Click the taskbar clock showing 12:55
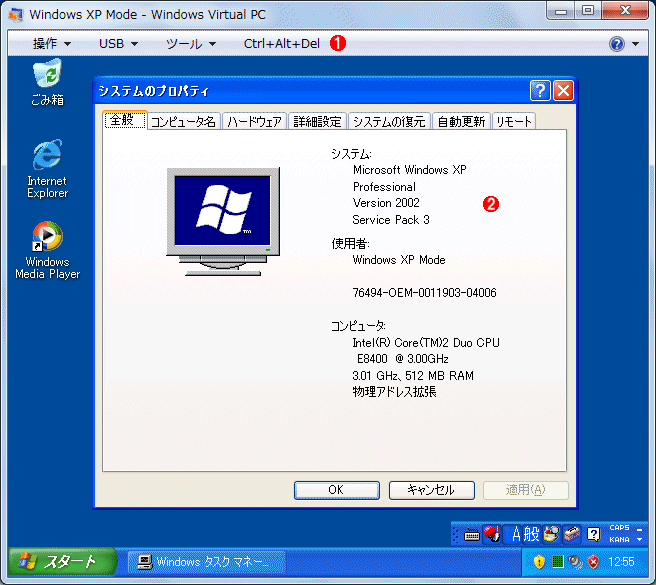 (x=621, y=562)
